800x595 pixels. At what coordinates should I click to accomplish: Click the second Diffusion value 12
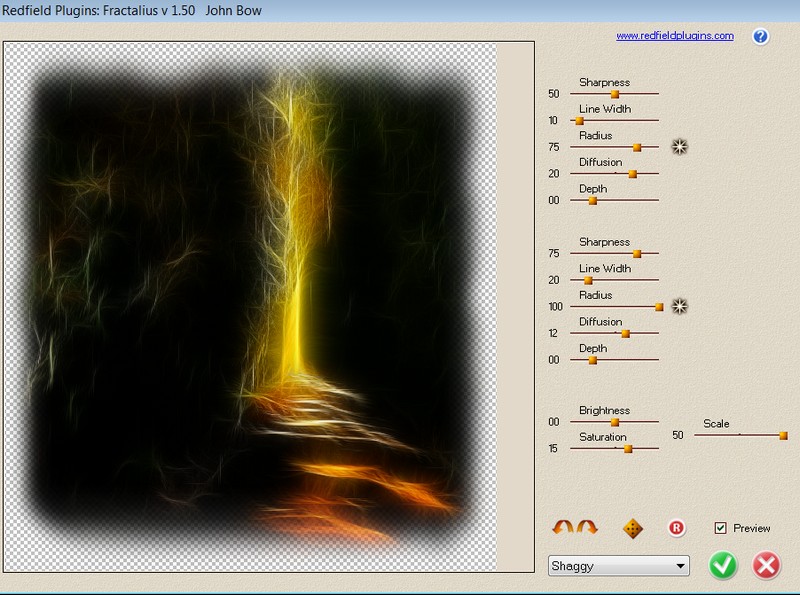[553, 333]
